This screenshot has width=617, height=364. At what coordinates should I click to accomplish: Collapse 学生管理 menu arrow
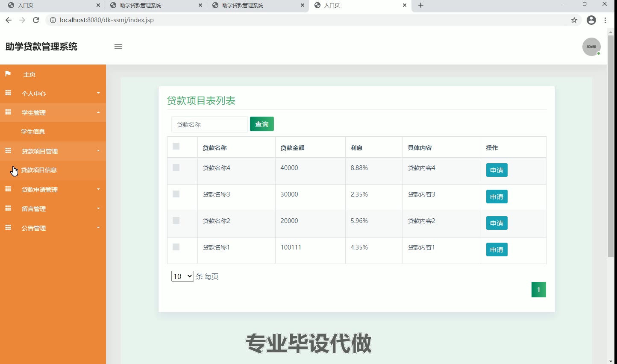pos(98,112)
